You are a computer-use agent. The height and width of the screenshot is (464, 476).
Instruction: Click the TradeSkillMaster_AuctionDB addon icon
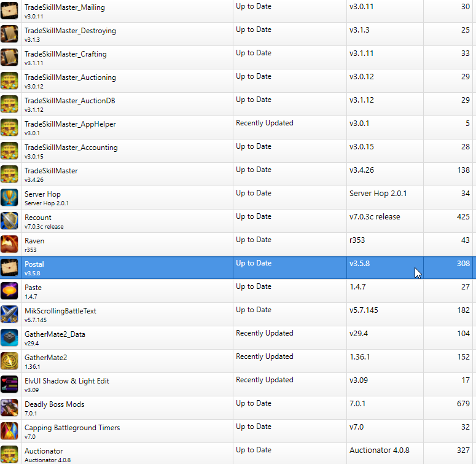(x=9, y=104)
